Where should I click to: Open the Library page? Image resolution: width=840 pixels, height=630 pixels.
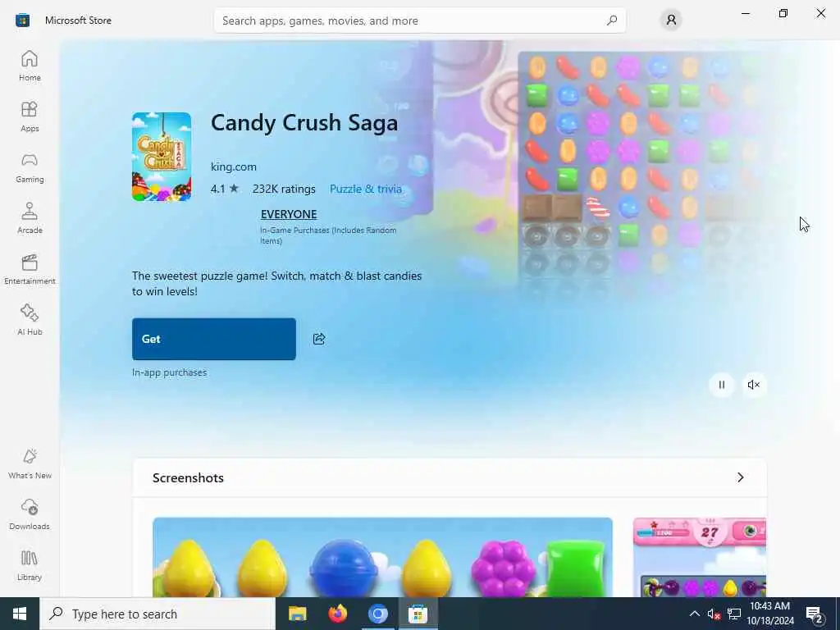pos(30,566)
